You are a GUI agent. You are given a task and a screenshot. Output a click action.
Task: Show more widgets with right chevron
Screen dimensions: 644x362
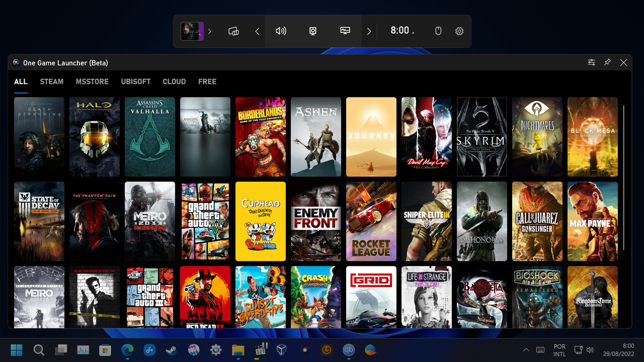point(369,31)
